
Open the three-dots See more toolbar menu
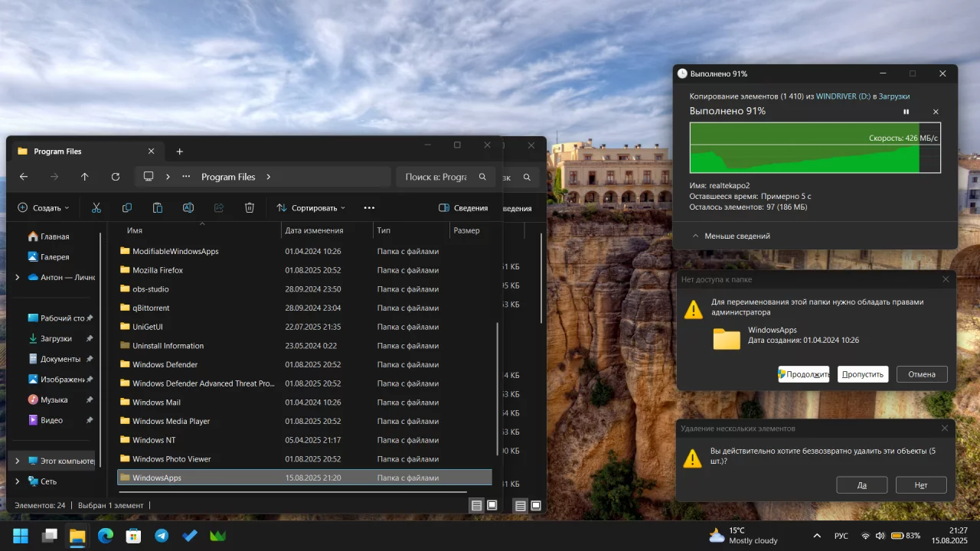click(369, 207)
